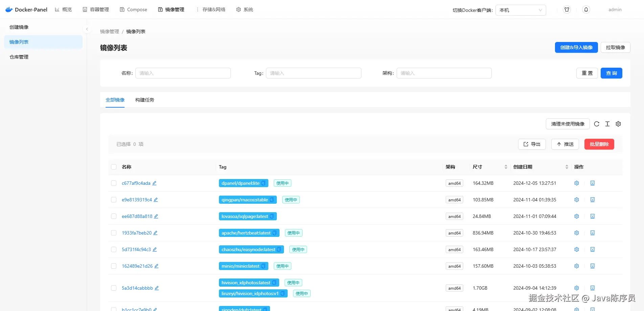Switch to the 全部镜像 tab

(115, 100)
